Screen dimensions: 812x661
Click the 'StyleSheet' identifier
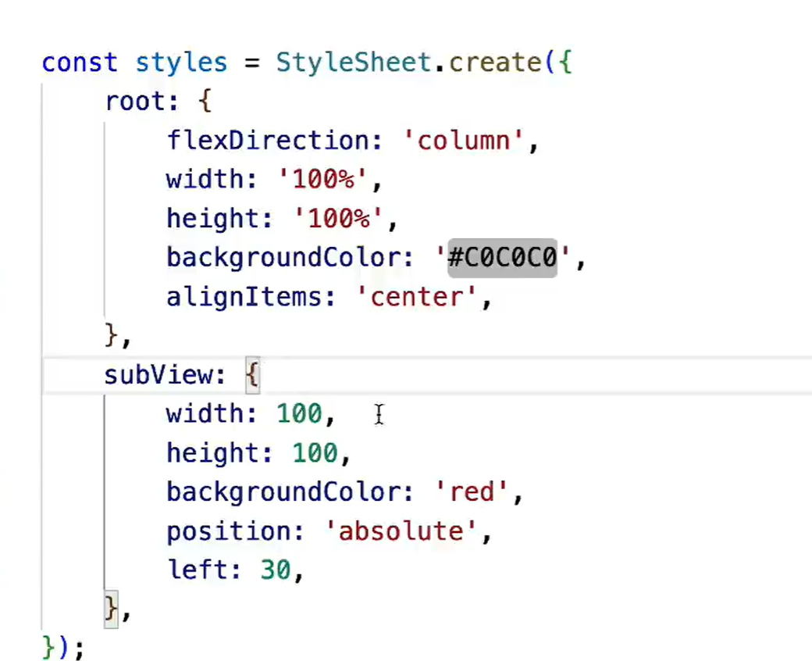coord(354,64)
